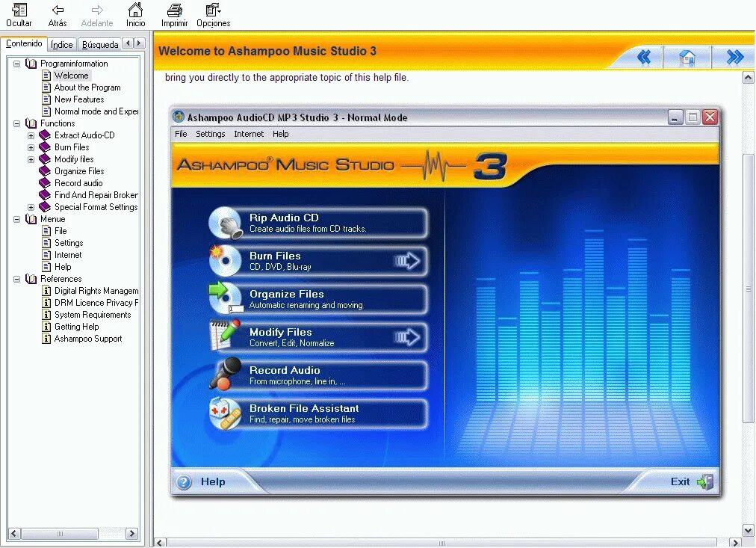This screenshot has height=548, width=756.
Task: Click the tab strip scroll-right arrow
Action: (x=139, y=43)
